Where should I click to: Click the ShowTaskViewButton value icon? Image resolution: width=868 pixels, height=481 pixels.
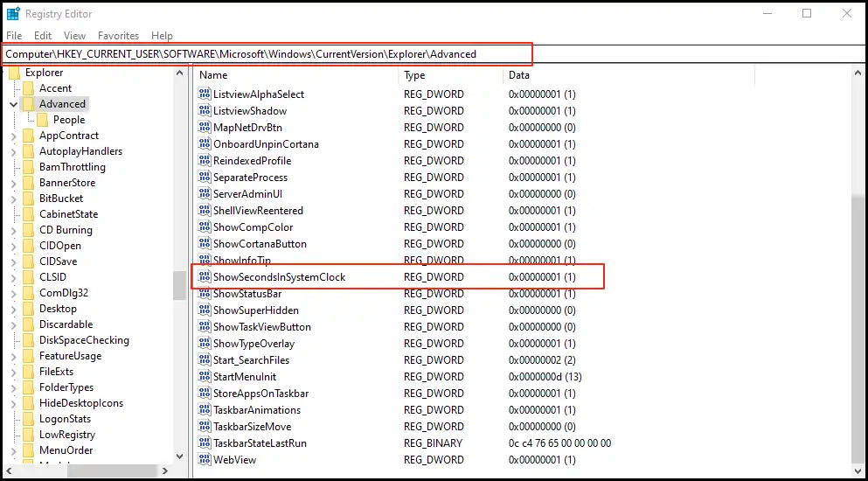205,327
